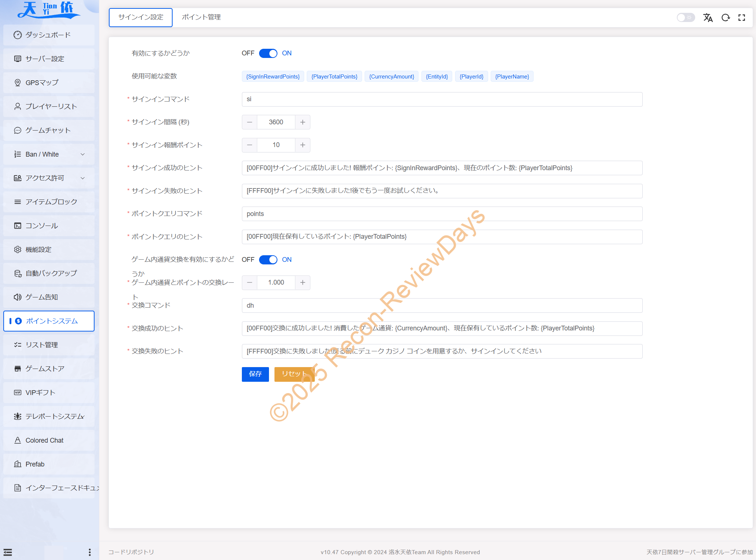Click the コードリポジトリ footer link
This screenshot has height=560, width=756.
(131, 552)
